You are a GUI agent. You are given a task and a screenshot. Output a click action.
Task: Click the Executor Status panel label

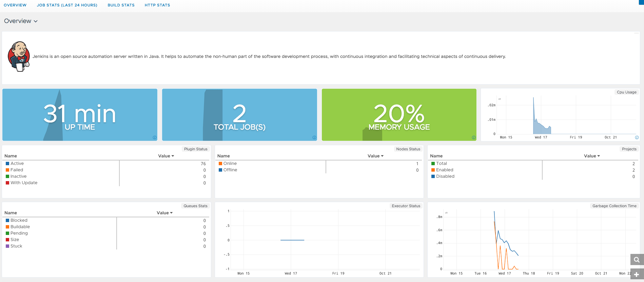(x=406, y=206)
